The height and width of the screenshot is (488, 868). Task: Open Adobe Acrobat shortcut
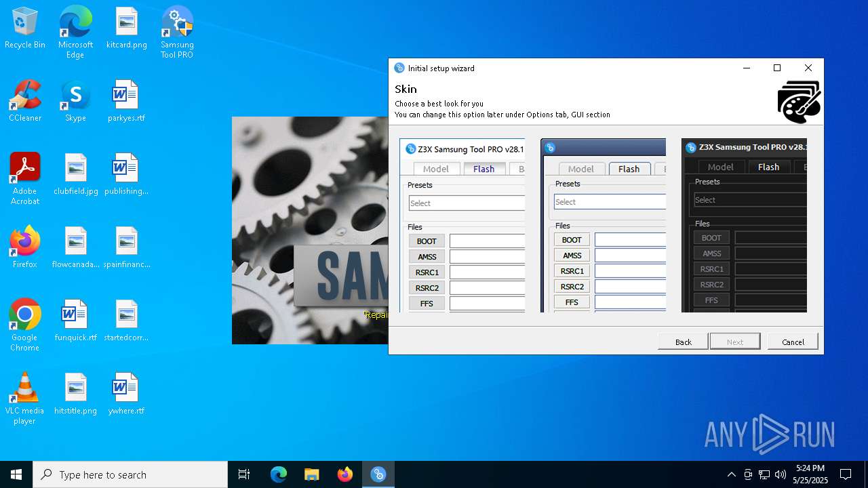[x=25, y=179]
